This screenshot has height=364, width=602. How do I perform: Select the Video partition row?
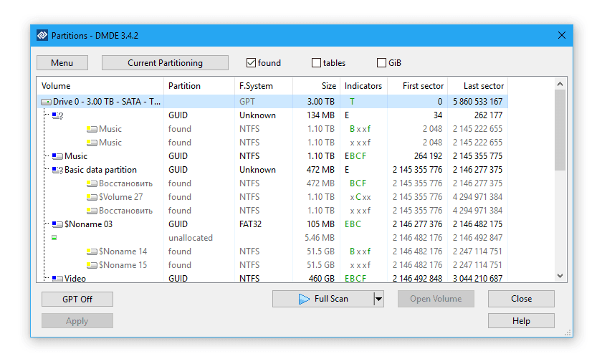coord(272,279)
